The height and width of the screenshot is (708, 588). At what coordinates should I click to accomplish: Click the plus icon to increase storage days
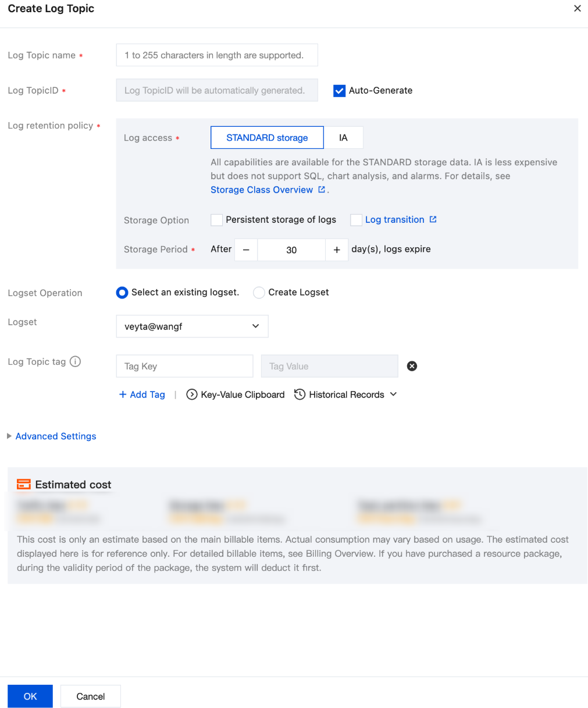[x=337, y=250]
